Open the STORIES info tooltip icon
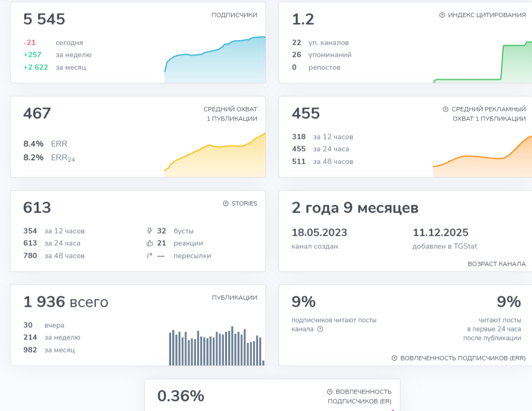 tap(225, 204)
